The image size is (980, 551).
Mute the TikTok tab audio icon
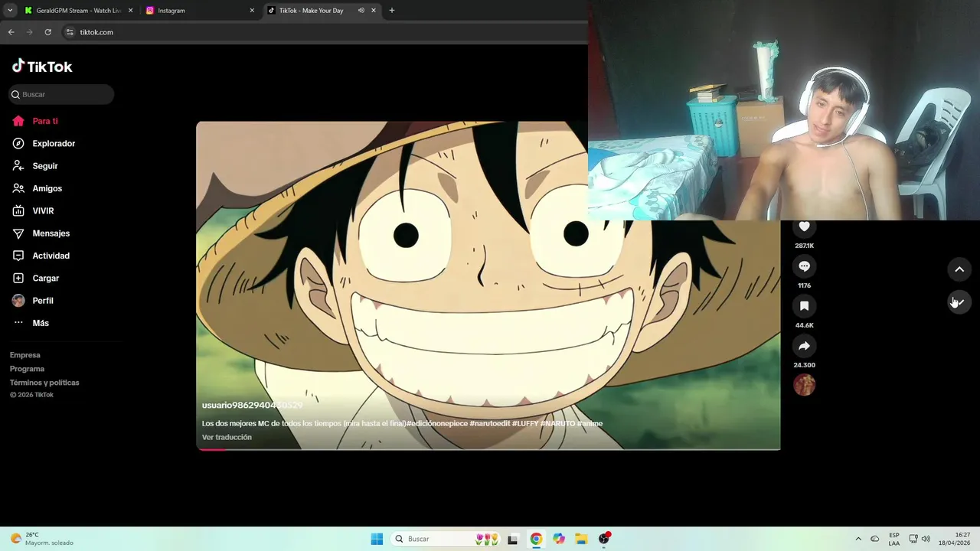(x=361, y=11)
